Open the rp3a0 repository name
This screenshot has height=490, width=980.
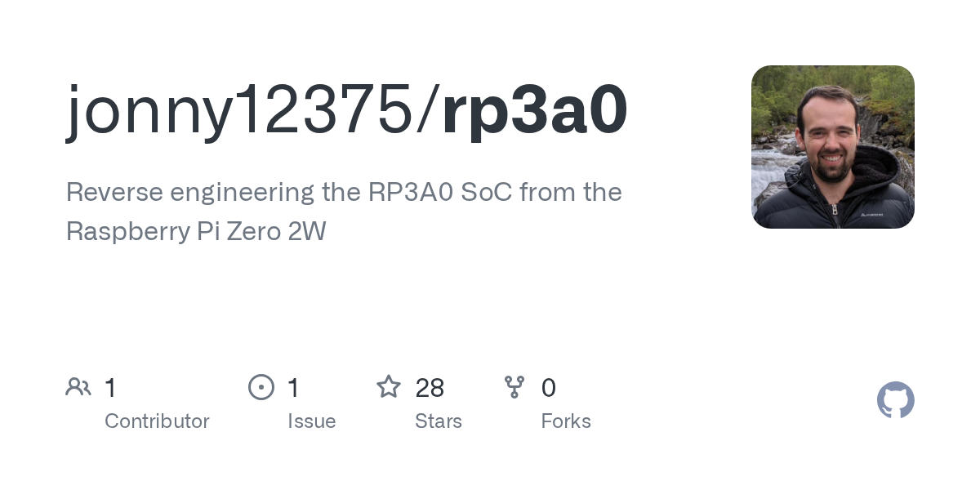(x=535, y=110)
